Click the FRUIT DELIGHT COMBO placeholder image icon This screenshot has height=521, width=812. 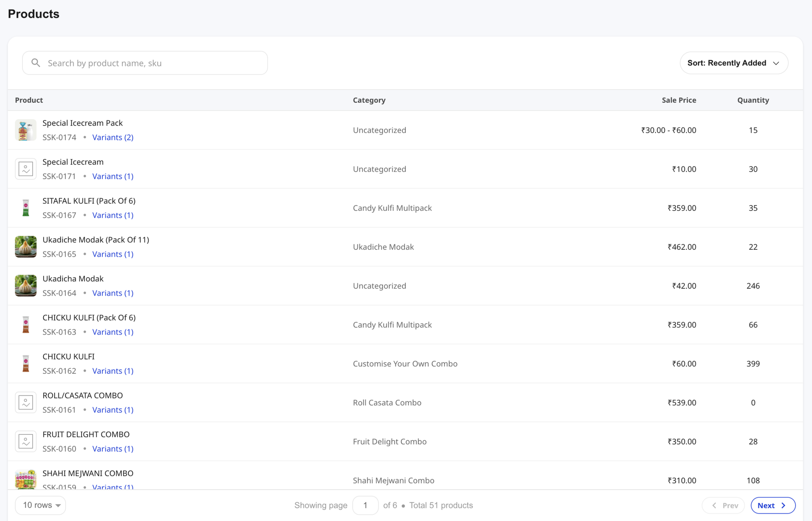click(26, 441)
